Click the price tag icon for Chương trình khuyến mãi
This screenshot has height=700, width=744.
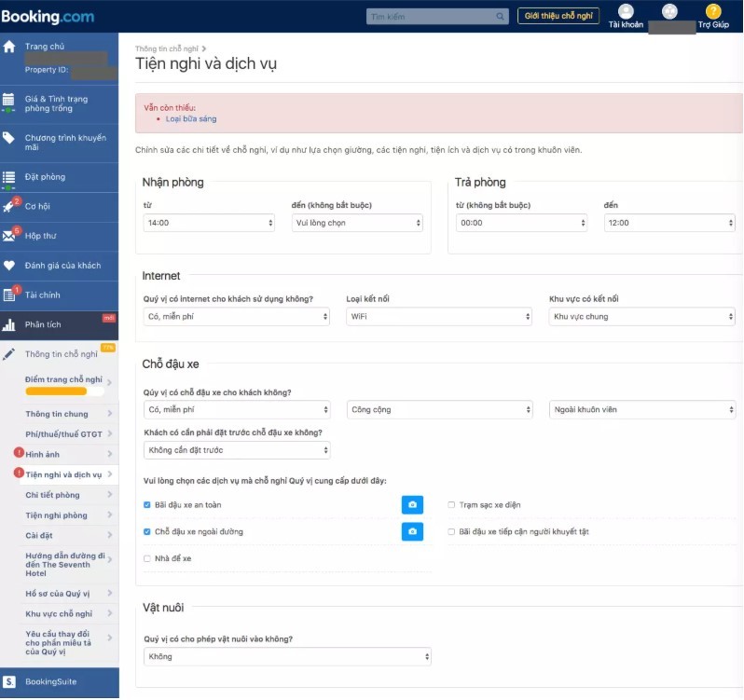point(8,138)
